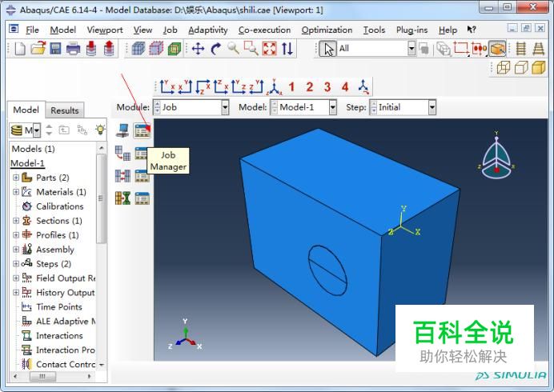Click the Create Co-execution icon
Viewport: 554px width, 392px height.
coord(122,176)
